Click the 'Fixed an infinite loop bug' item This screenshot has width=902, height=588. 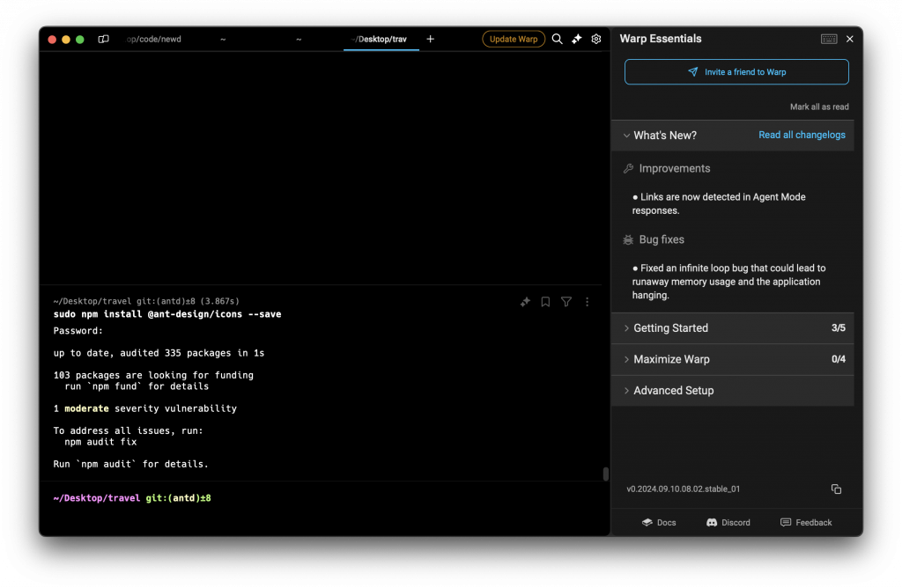728,282
